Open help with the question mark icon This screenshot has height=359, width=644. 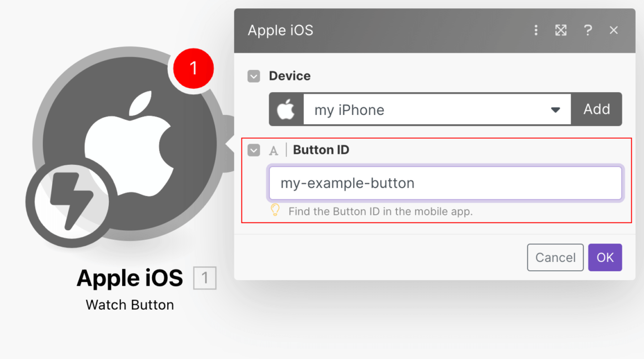click(x=588, y=31)
